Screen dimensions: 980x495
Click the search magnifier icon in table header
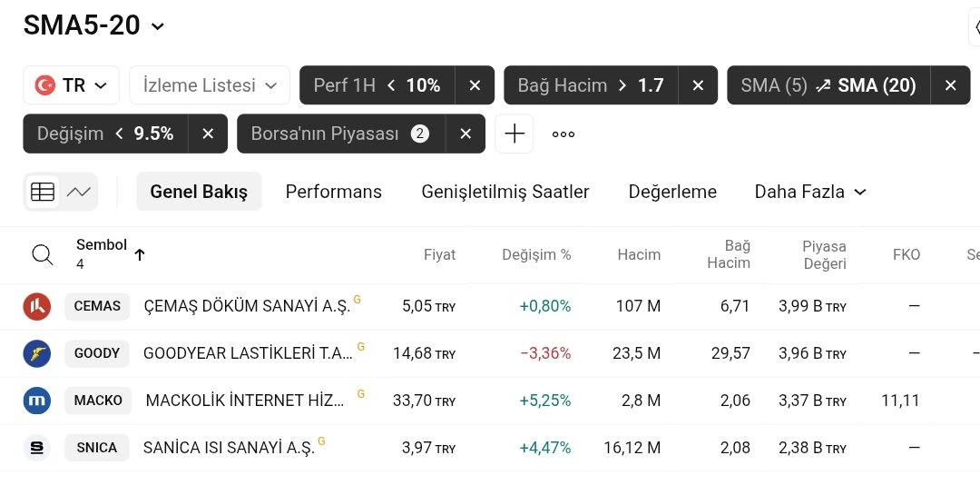[x=42, y=255]
